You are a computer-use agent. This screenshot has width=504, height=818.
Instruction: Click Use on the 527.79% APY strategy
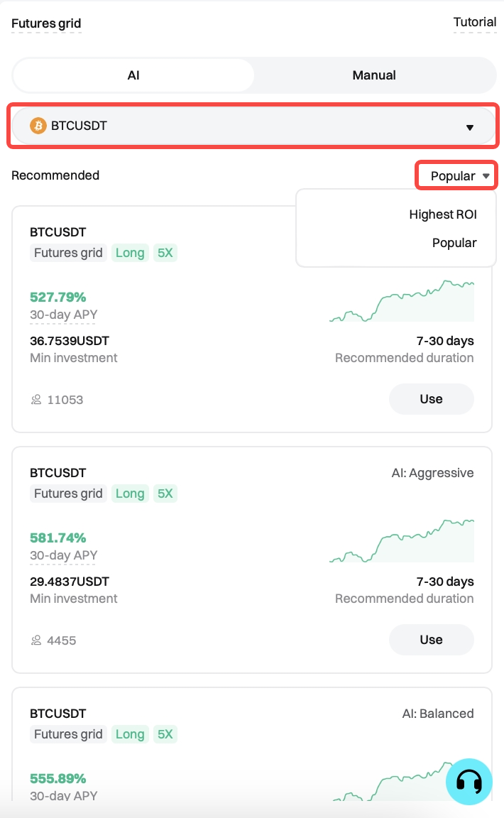[x=431, y=399]
